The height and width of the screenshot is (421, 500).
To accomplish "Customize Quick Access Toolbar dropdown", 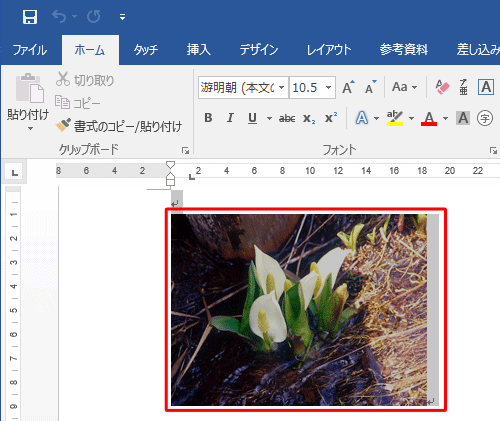I will tap(122, 17).
